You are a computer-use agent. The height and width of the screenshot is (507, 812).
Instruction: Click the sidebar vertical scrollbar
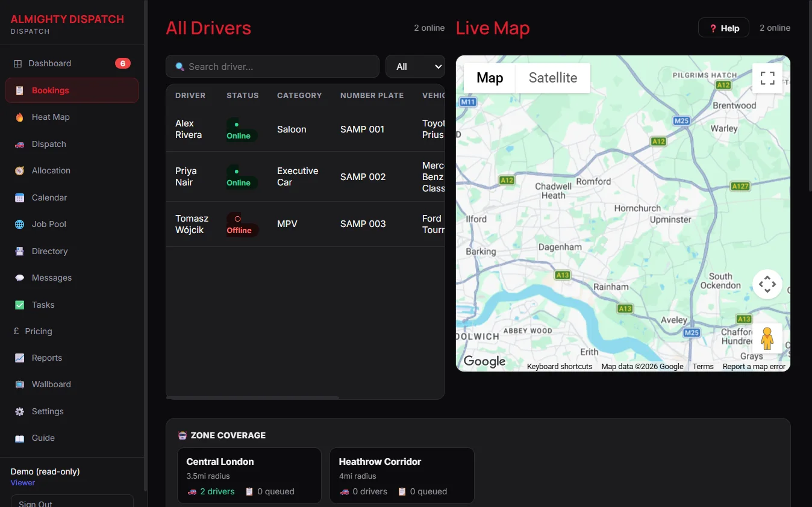[145, 247]
